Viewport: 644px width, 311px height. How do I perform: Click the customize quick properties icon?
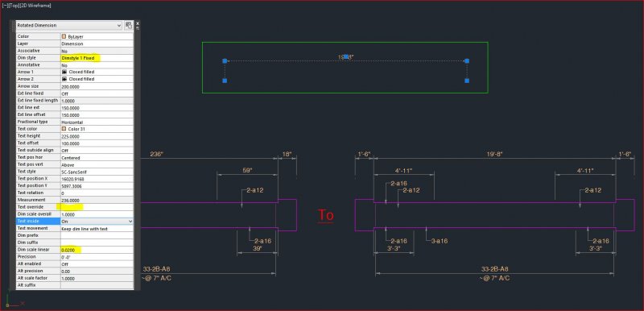pyautogui.click(x=129, y=26)
